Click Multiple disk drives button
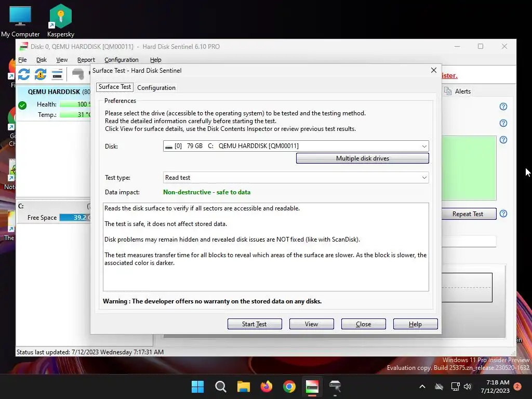 point(362,158)
